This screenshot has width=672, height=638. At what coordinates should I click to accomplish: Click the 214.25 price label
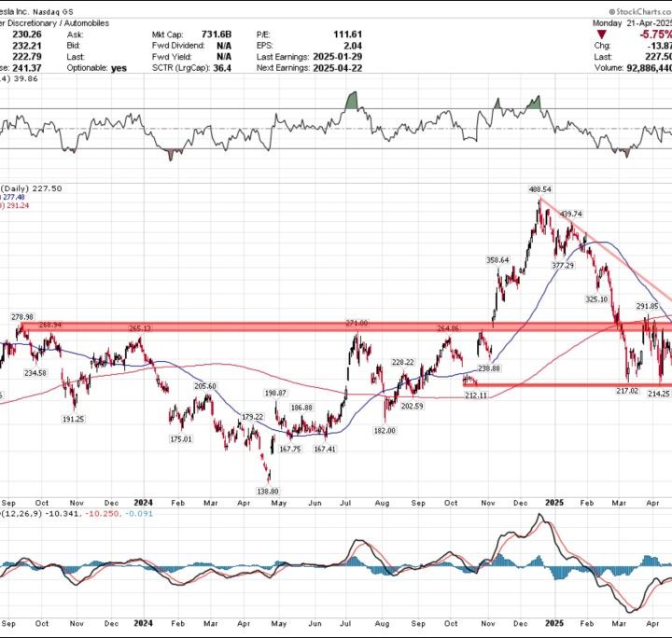pyautogui.click(x=659, y=394)
